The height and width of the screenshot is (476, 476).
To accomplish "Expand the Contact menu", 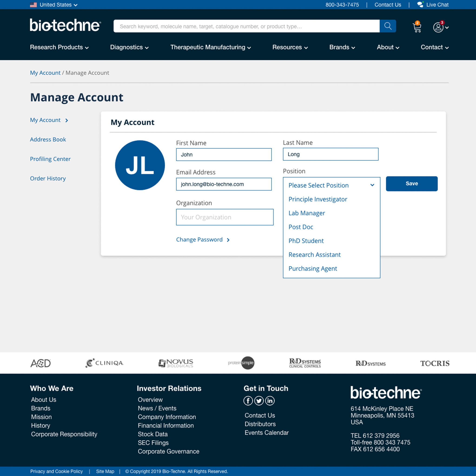I will pos(435,47).
